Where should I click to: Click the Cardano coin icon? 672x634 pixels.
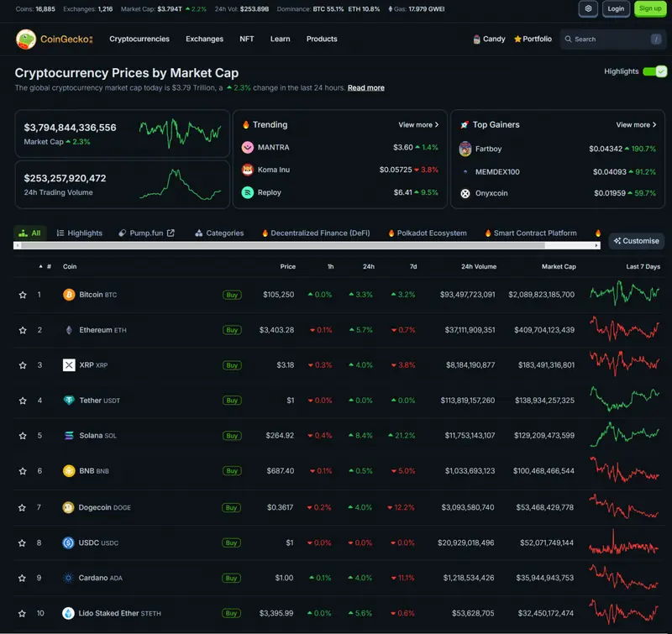pos(68,578)
